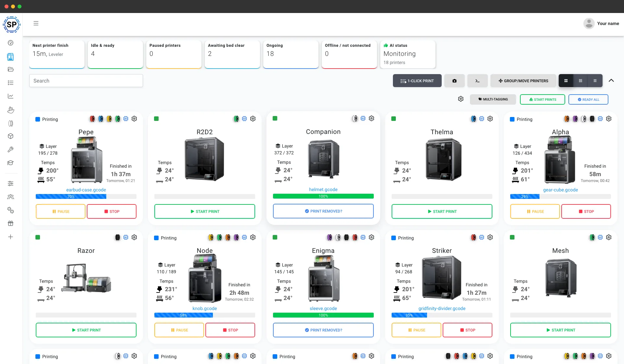Open the filament spools icon in sidebar
624x364 pixels.
pos(11,123)
